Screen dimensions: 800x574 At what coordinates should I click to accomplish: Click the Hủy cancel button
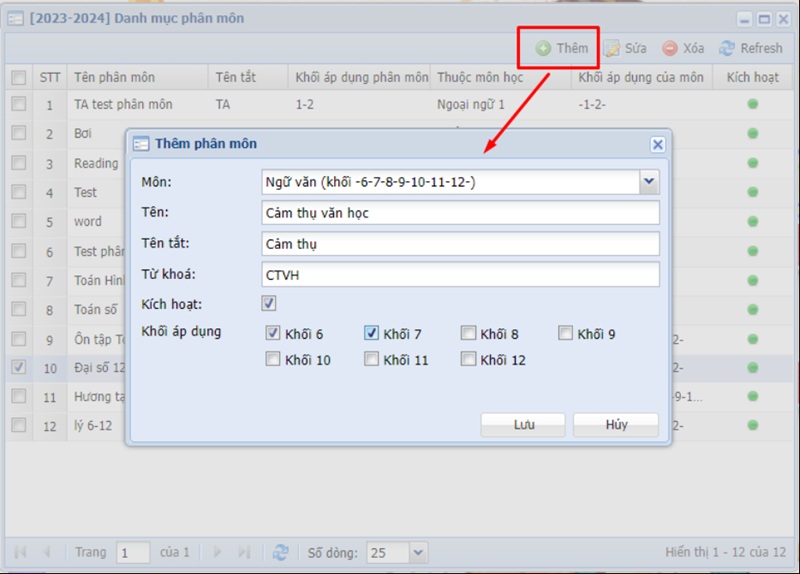[x=616, y=425]
